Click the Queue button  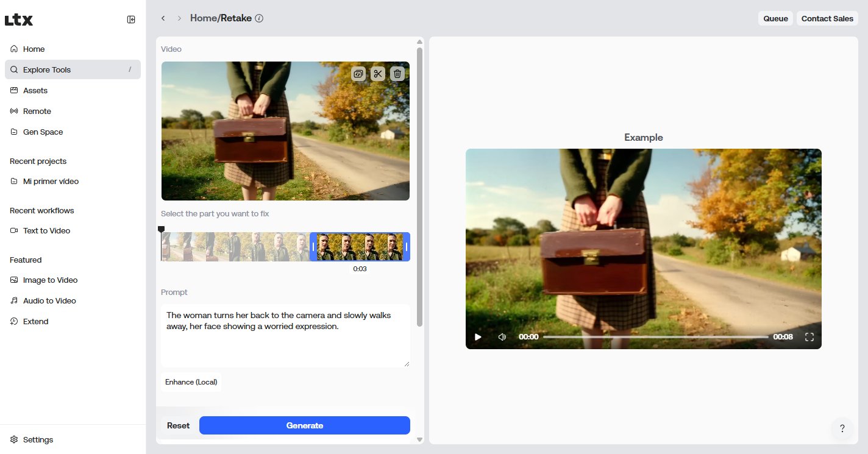pyautogui.click(x=775, y=18)
